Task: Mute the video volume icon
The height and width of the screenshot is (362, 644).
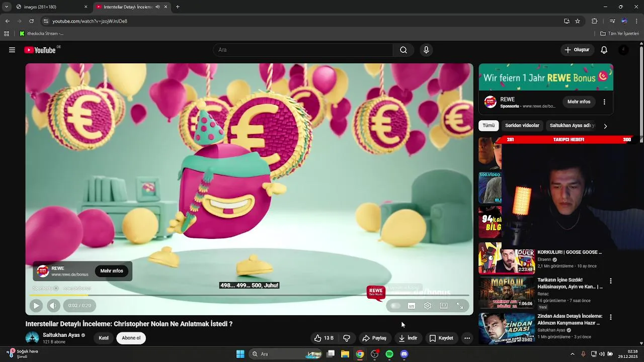Action: (x=53, y=305)
